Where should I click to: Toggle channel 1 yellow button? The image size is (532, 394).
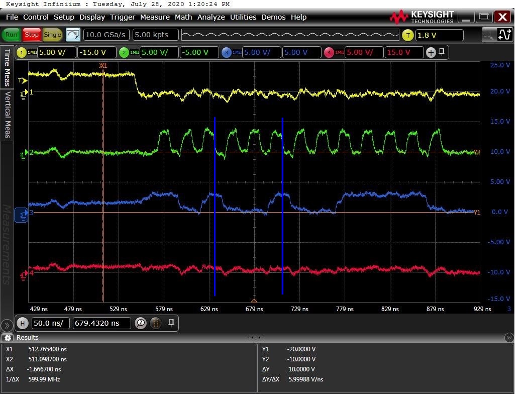[x=22, y=52]
